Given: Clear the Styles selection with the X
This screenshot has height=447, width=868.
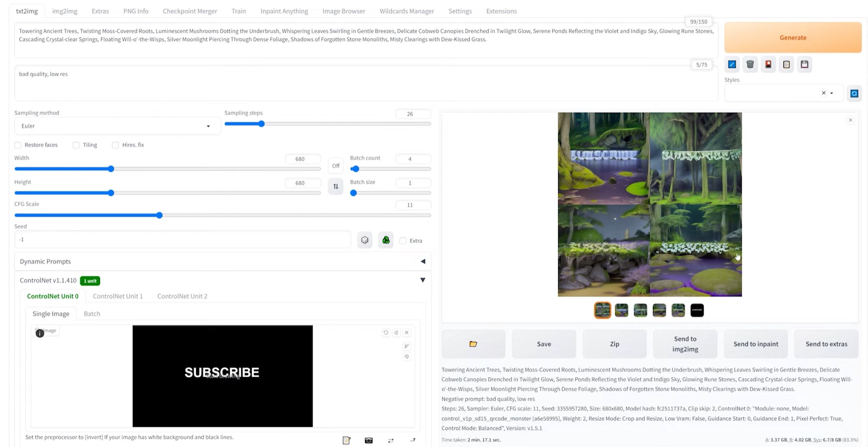Looking at the screenshot, I should [x=823, y=93].
